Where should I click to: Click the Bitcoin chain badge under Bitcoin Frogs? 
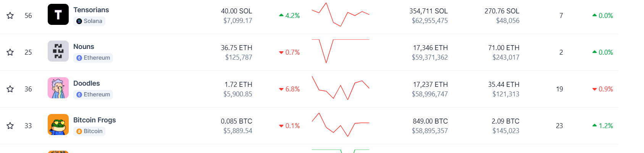89,131
